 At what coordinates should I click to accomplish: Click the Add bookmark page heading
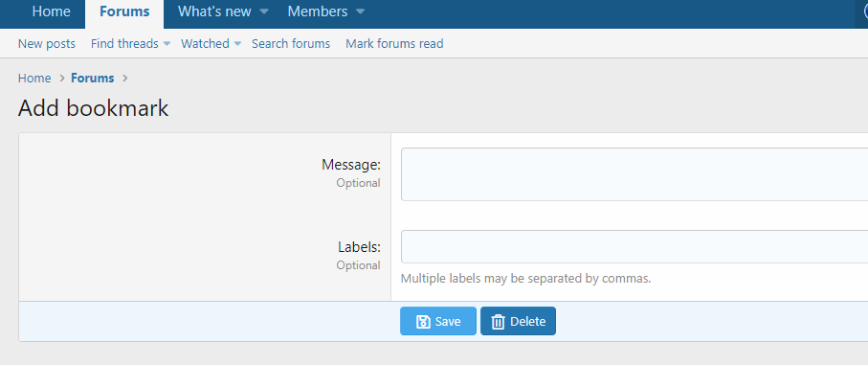(93, 108)
